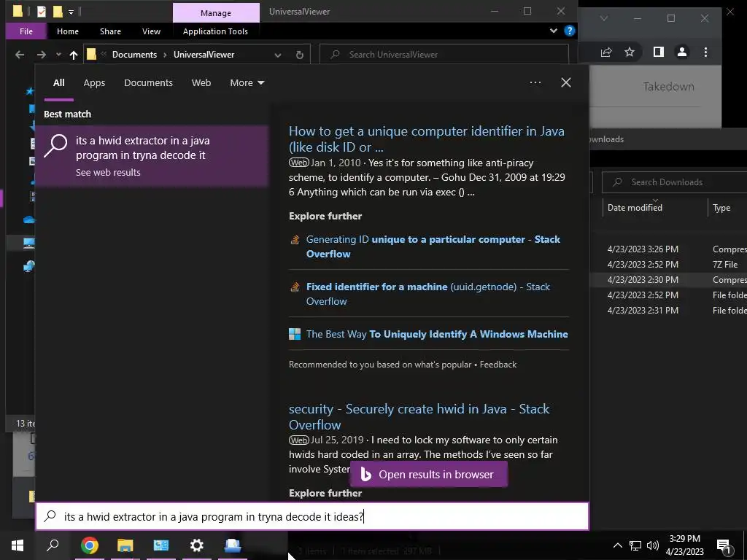Click See web results text
Viewport: 747px width, 560px height.
[108, 172]
